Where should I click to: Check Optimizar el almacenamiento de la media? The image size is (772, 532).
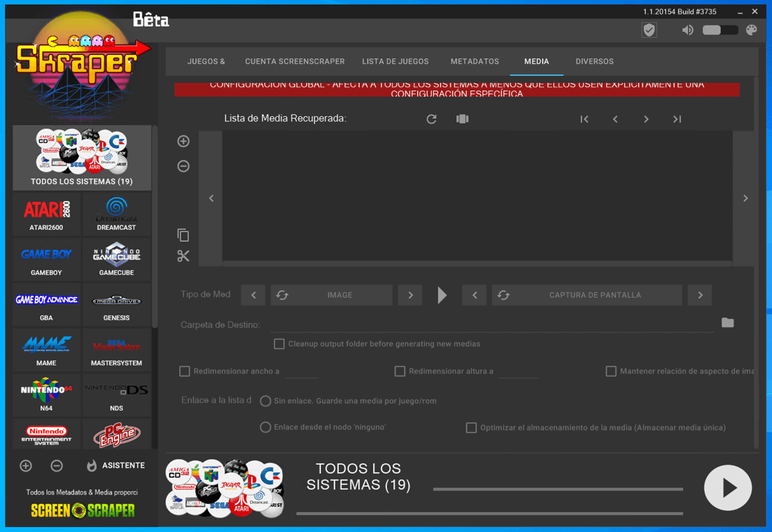tap(471, 428)
